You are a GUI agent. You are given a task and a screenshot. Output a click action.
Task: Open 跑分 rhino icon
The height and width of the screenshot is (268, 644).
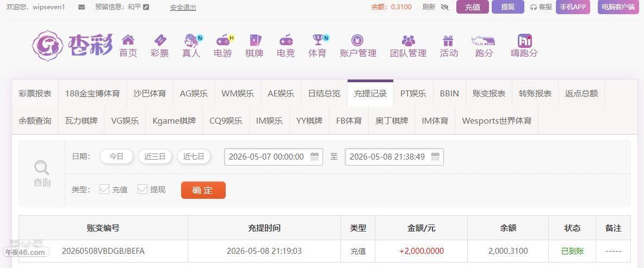pos(484,40)
